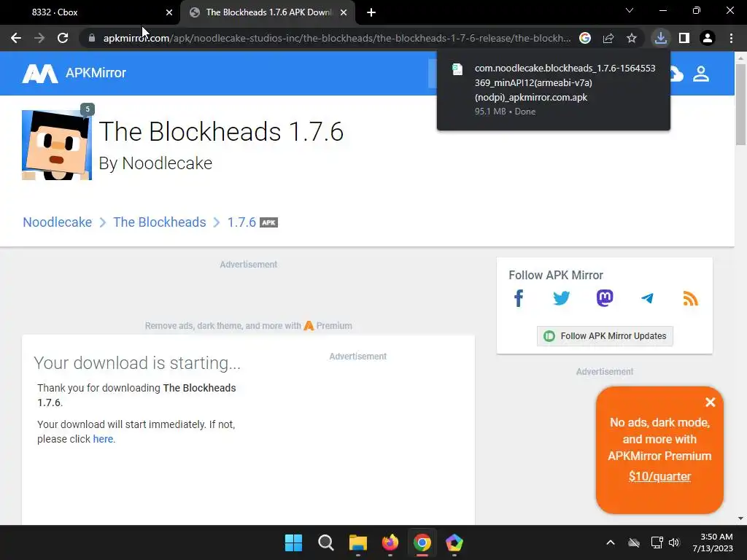Click the 'here' download link

click(103, 439)
